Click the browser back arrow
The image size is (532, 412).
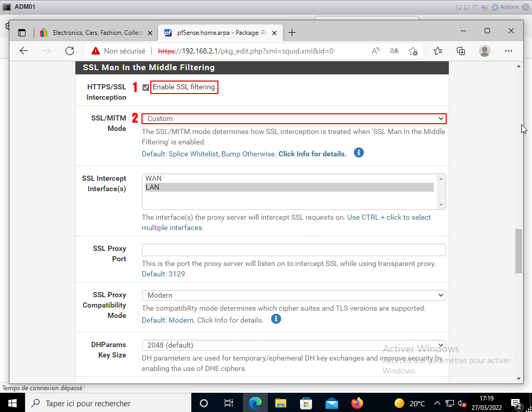23,51
